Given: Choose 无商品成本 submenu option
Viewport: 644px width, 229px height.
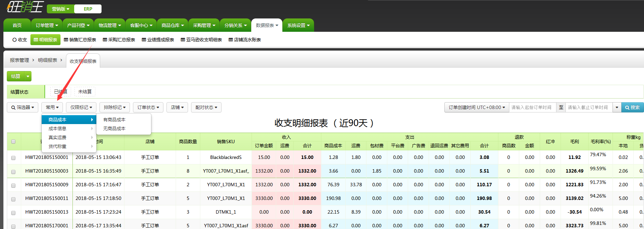Looking at the screenshot, I should 124,129.
